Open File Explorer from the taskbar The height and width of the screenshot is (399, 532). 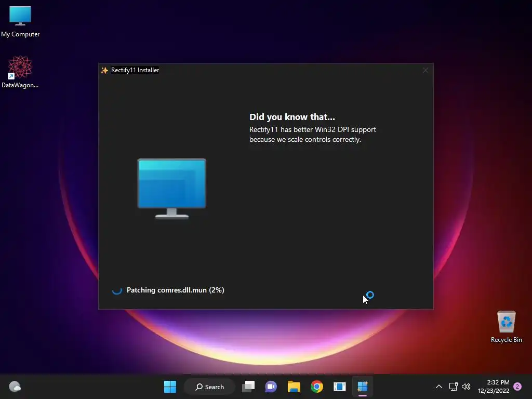[294, 387]
